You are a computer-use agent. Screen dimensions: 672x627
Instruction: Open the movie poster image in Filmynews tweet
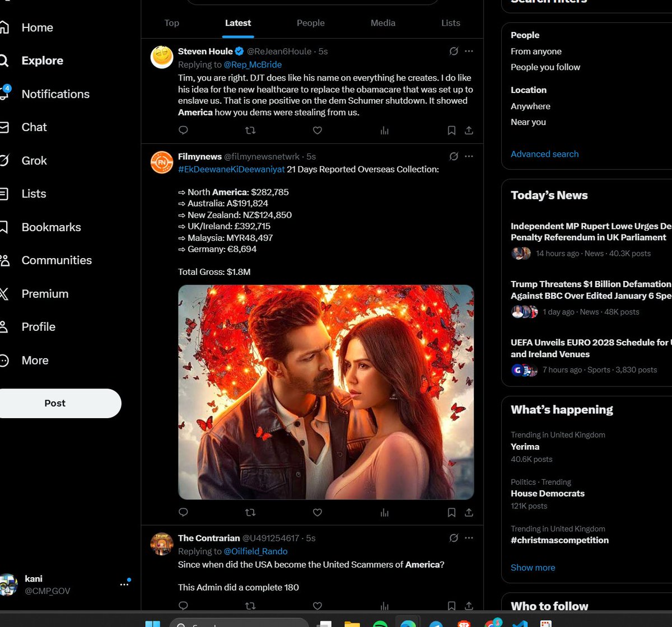point(326,392)
